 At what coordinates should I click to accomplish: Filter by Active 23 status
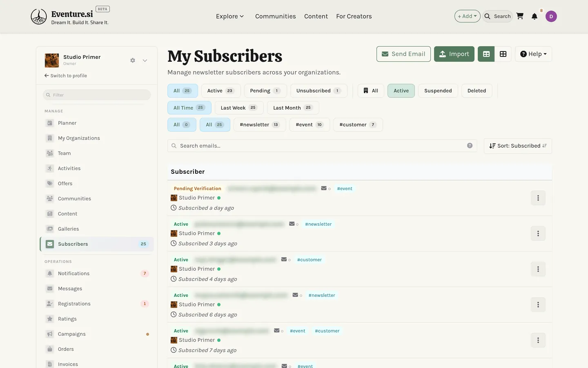[221, 91]
